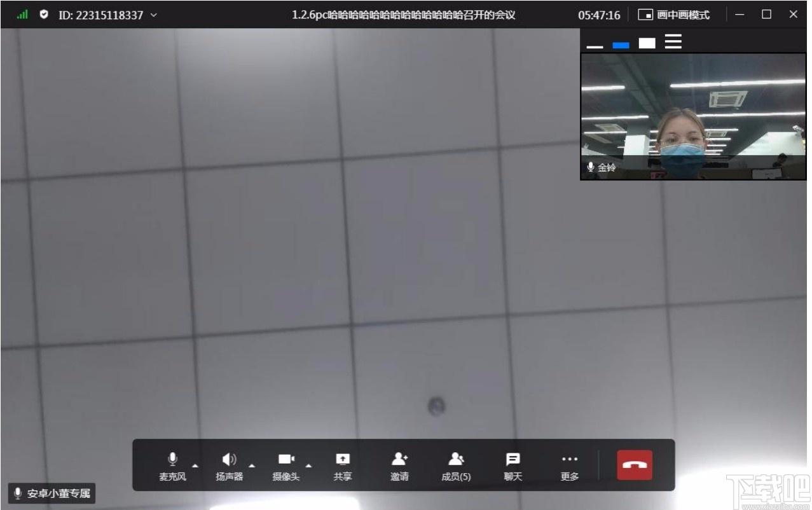812x510 pixels.
Task: Open the more (更多) options menu
Action: coord(570,465)
